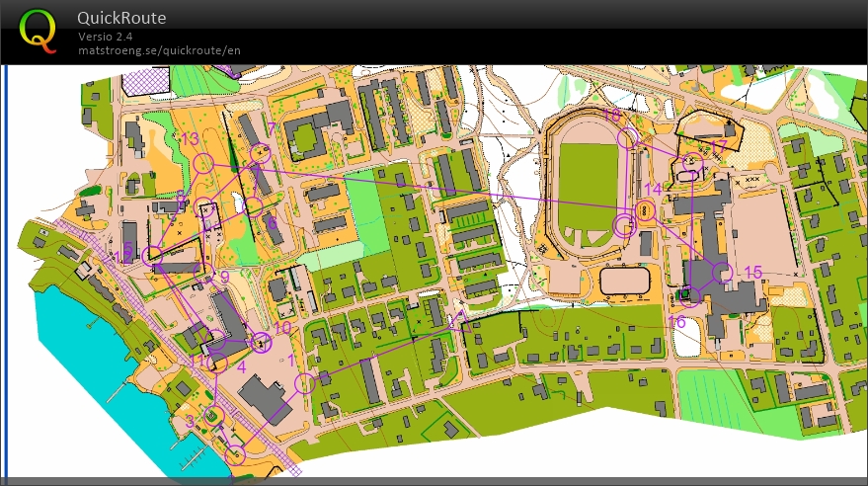Select control circle 7 on the map
This screenshot has height=486, width=868.
(x=261, y=153)
